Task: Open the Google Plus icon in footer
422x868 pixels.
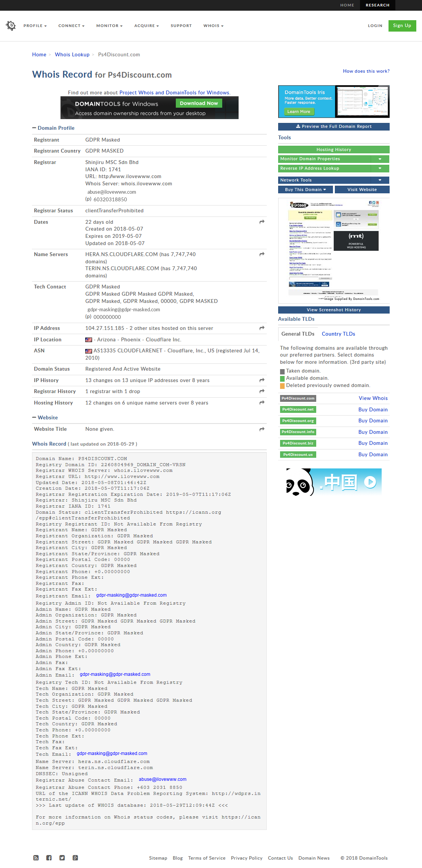Action: tap(75, 858)
